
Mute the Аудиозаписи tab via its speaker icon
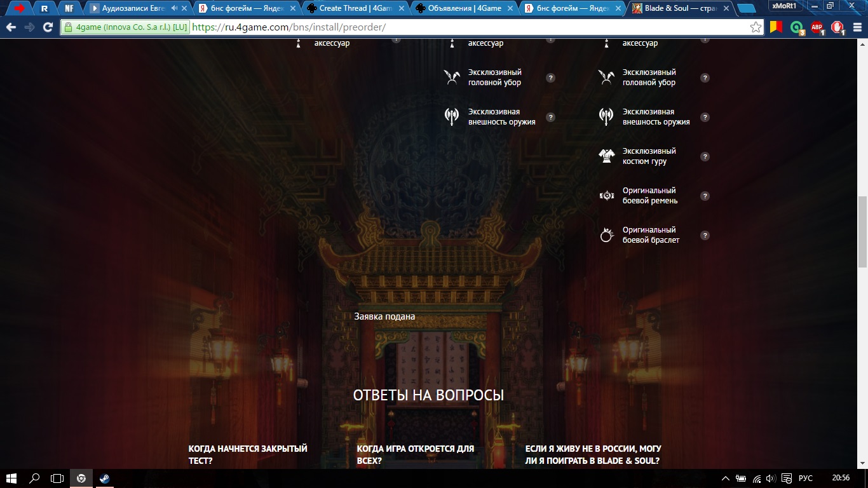[174, 8]
